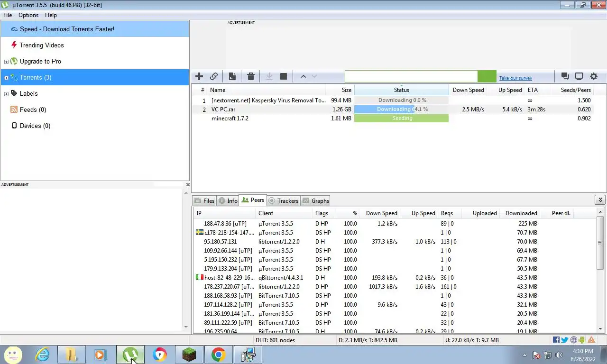Screen dimensions: 607x364
Task: Add torrent from URL link icon
Action: coord(214,76)
